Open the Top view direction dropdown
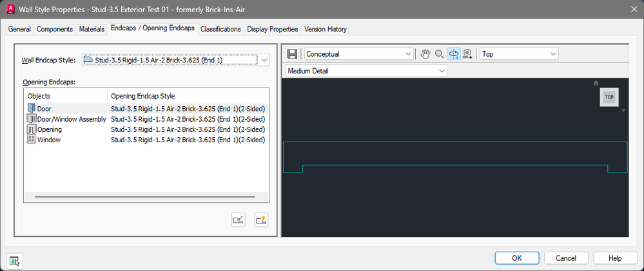The width and height of the screenshot is (644, 271). tap(519, 53)
